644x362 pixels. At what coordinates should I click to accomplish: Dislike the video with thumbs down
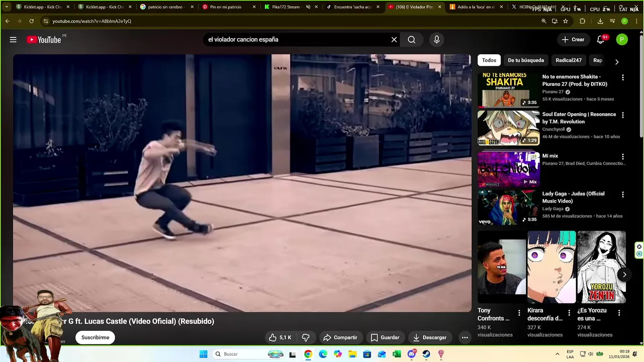(305, 337)
